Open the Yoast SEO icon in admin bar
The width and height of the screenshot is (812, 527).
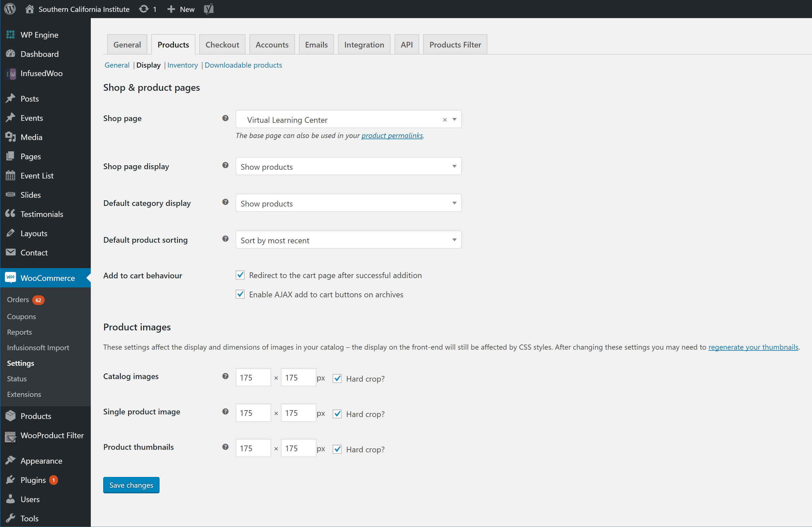pyautogui.click(x=209, y=9)
